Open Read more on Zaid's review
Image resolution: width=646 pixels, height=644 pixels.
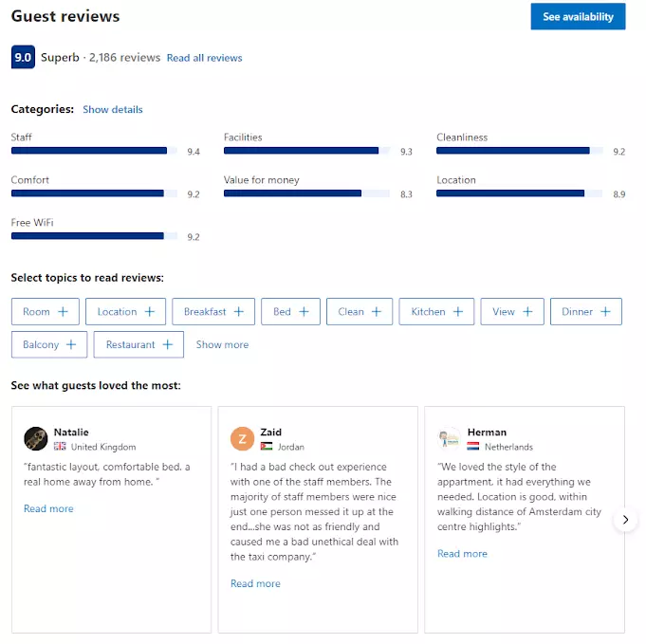[255, 584]
